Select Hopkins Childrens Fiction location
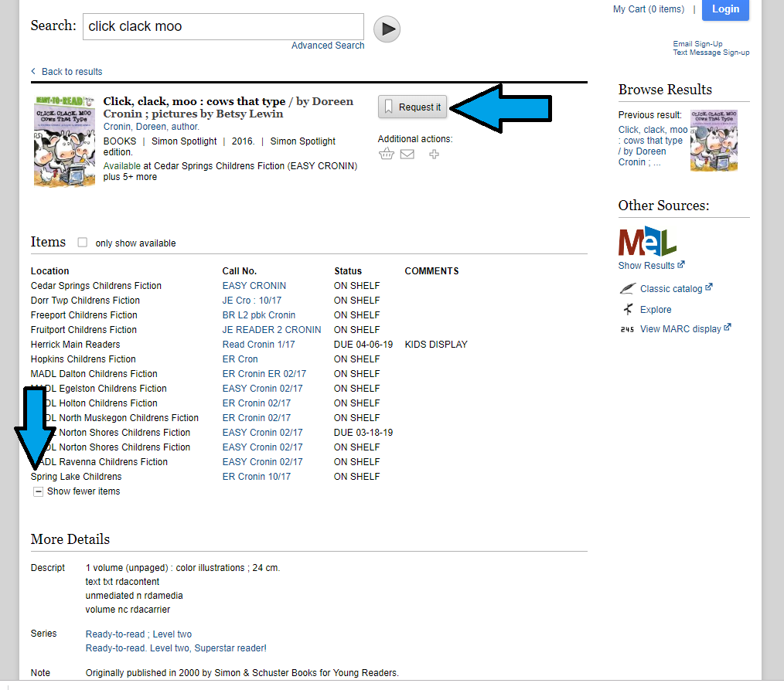This screenshot has height=690, width=784. [x=83, y=359]
